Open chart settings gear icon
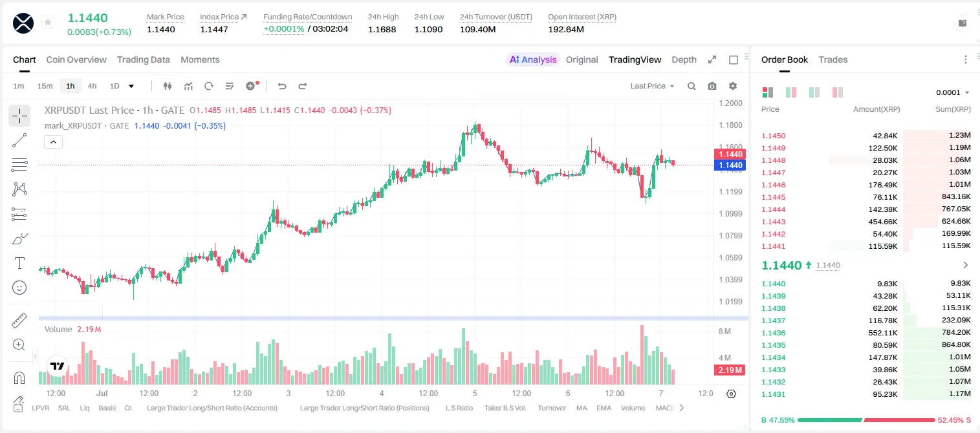Screen dimensions: 980x433 tap(733, 86)
